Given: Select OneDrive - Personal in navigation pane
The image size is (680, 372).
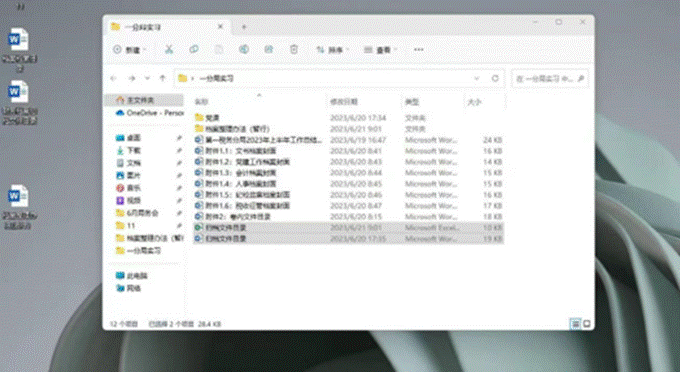Looking at the screenshot, I should [150, 113].
